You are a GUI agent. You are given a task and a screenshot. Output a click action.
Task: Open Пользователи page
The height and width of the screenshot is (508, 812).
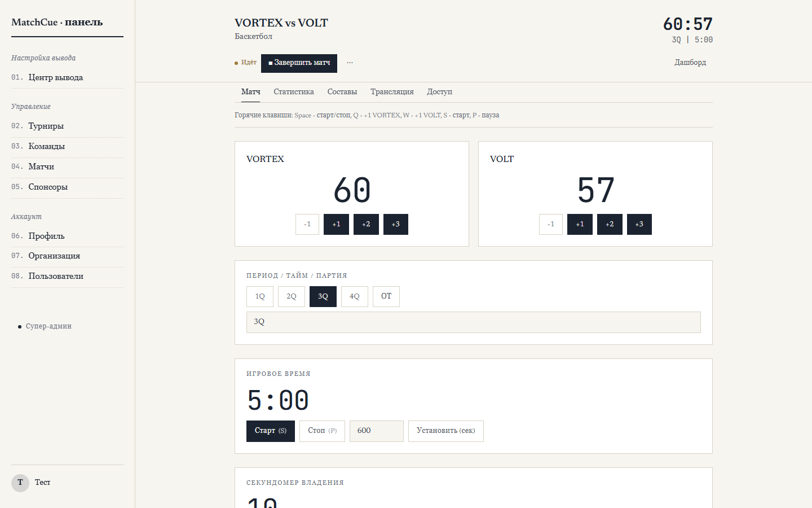click(67, 276)
